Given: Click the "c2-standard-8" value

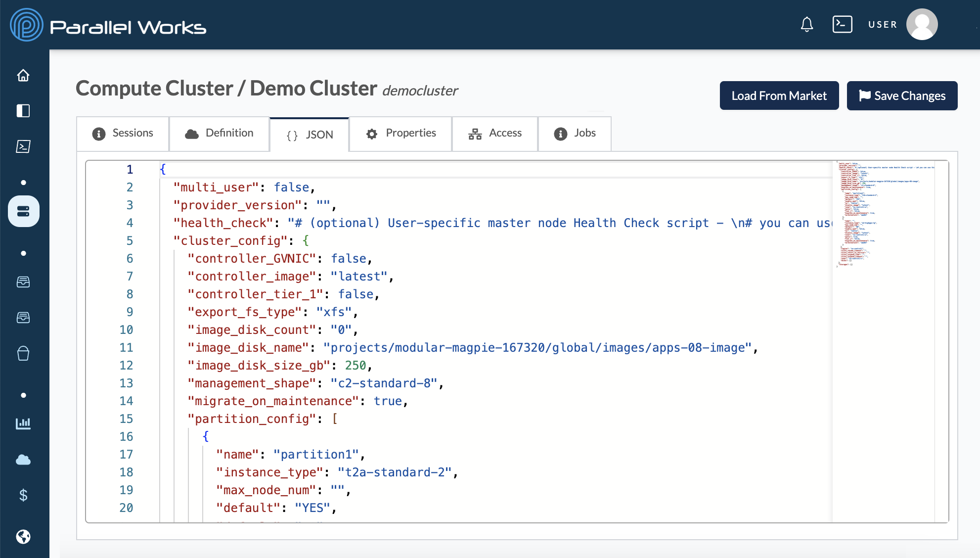Looking at the screenshot, I should tap(384, 383).
